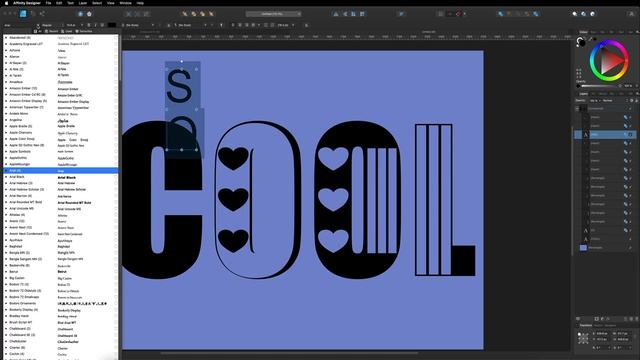Show Used fonts tab in font list
This screenshot has width=640, height=360.
(67, 31)
